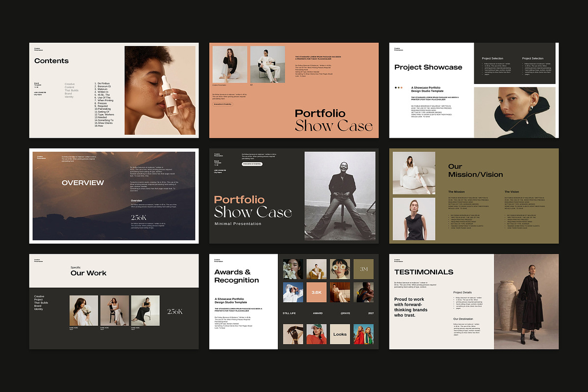
Task: Select 'Creative Content That Builds Brand Identity' text
Action: pyautogui.click(x=72, y=91)
